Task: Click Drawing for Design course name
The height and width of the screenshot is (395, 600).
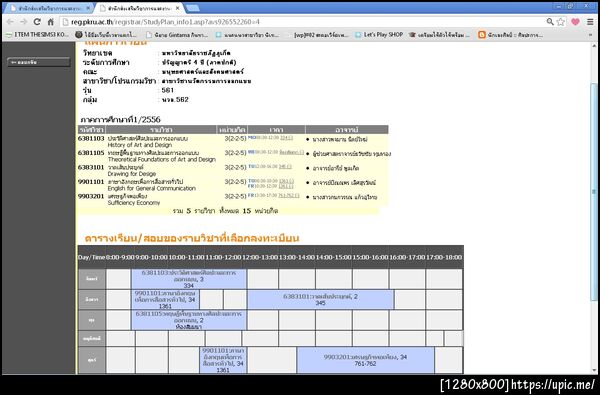Action: pos(132,174)
